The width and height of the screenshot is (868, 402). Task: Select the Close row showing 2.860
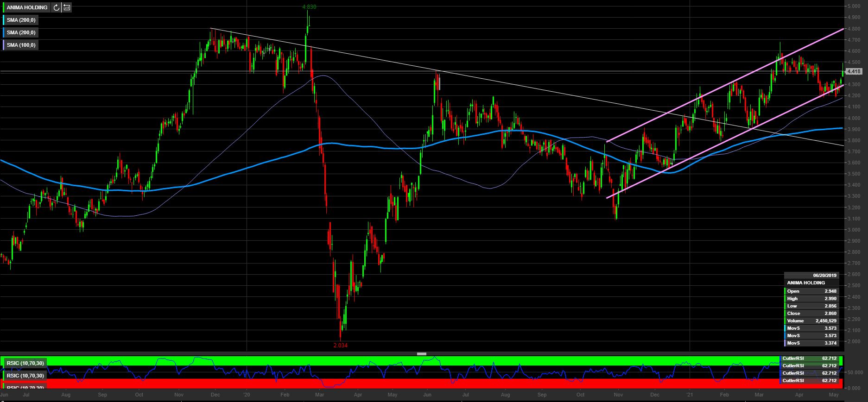point(811,314)
